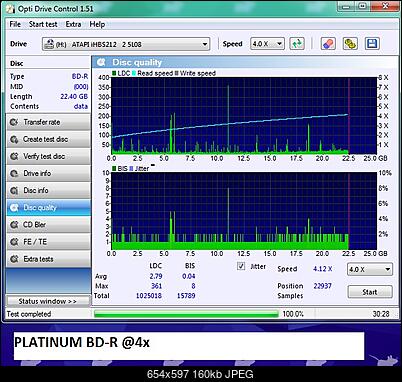Click the Start button

[x=370, y=292]
